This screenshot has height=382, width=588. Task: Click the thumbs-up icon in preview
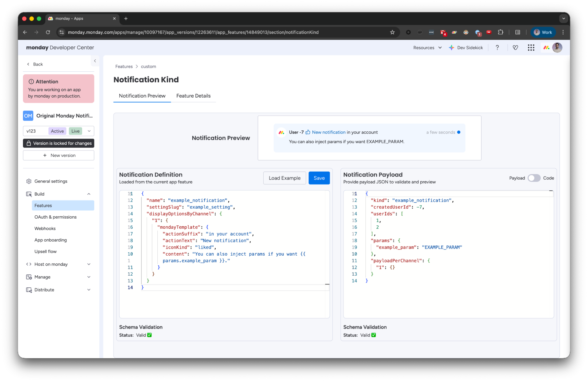308,132
